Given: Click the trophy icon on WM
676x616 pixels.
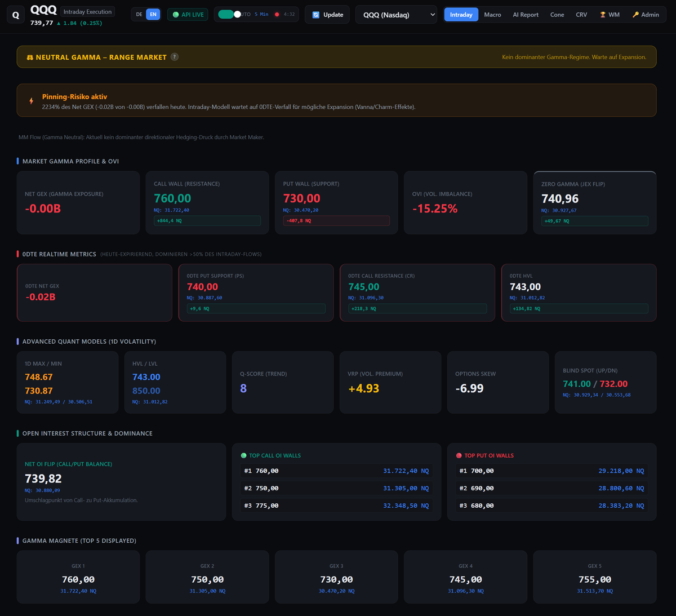Looking at the screenshot, I should 603,15.
